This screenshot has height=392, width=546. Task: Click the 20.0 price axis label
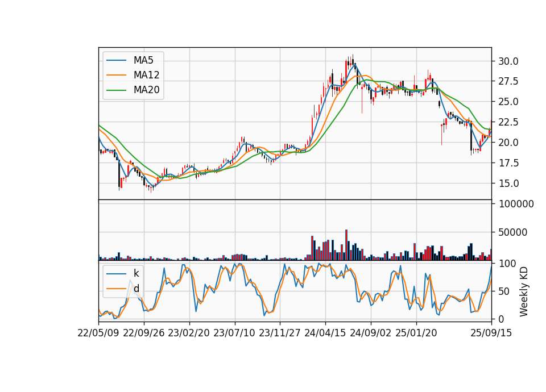(x=508, y=143)
